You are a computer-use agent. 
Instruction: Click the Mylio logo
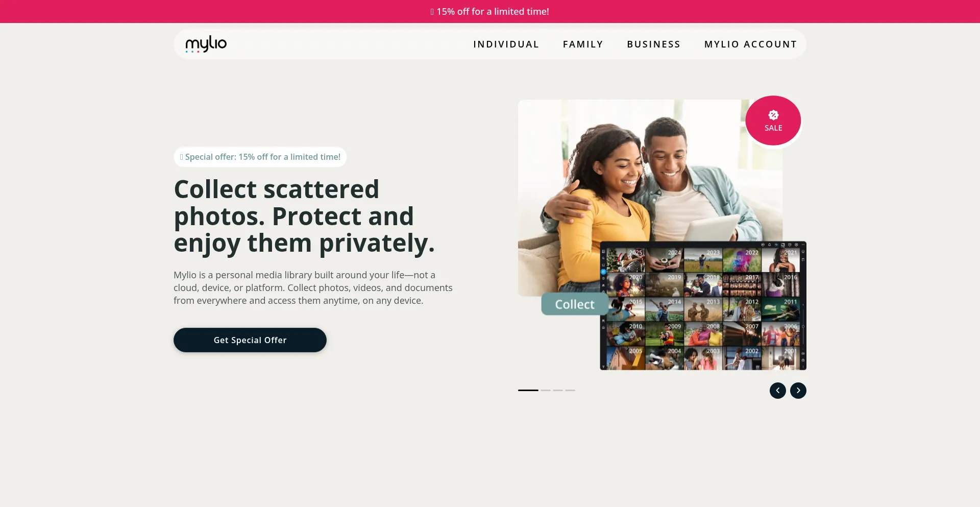tap(206, 44)
